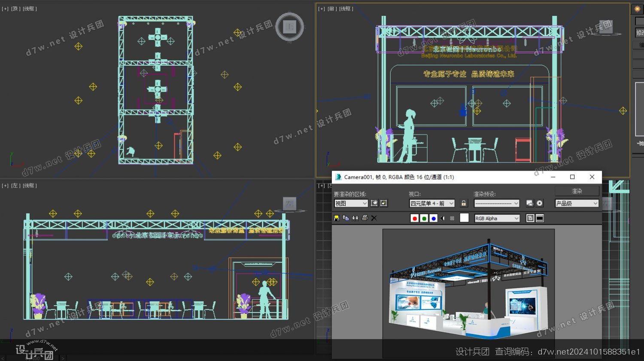
Task: Open the 产品级 production dropdown
Action: (x=577, y=203)
